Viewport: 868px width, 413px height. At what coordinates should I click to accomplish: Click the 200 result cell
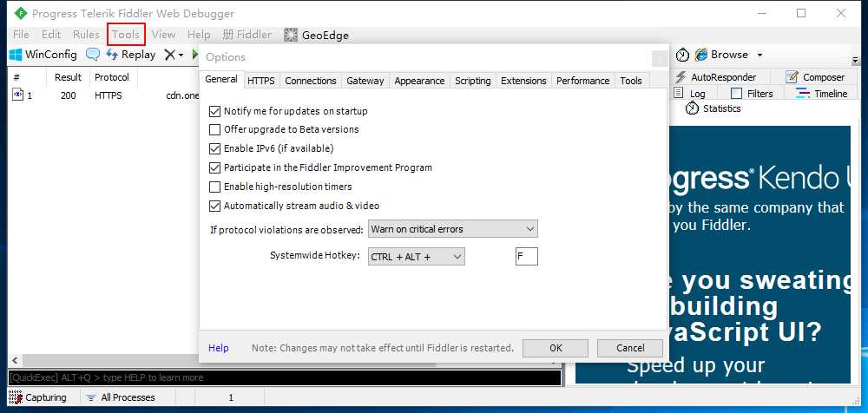click(x=69, y=95)
